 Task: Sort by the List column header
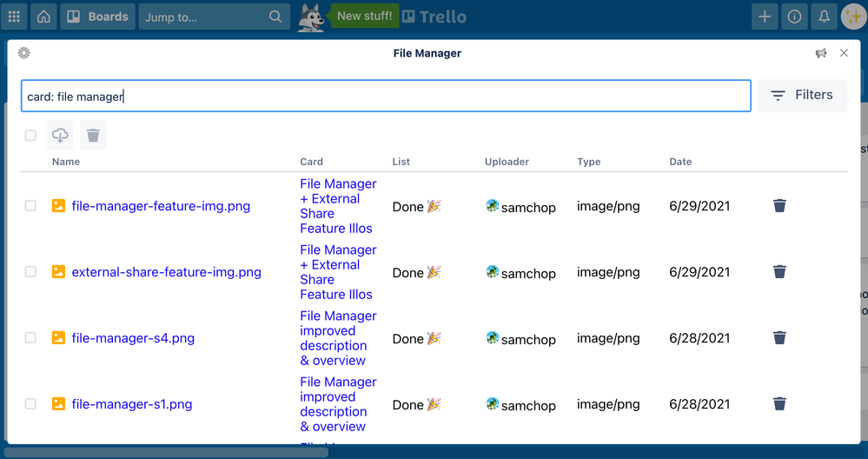(x=401, y=162)
